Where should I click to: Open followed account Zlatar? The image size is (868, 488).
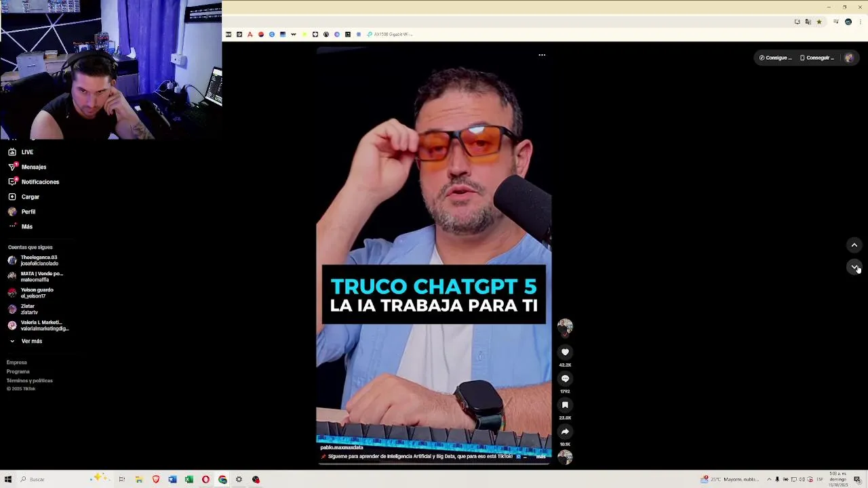click(x=22, y=309)
